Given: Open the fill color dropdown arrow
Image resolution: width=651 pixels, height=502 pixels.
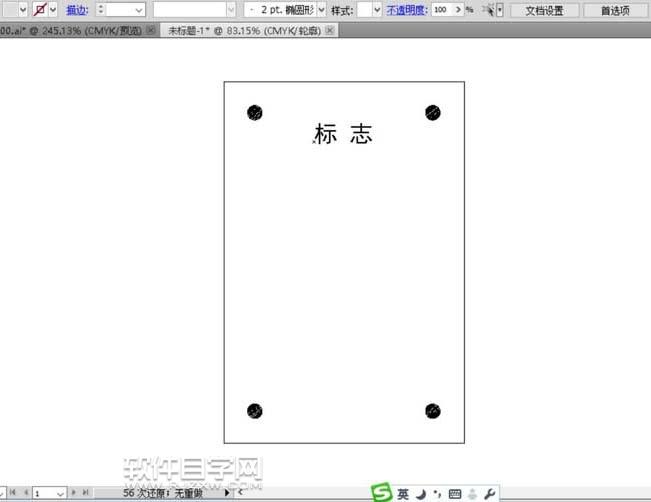Looking at the screenshot, I should coord(23,9).
